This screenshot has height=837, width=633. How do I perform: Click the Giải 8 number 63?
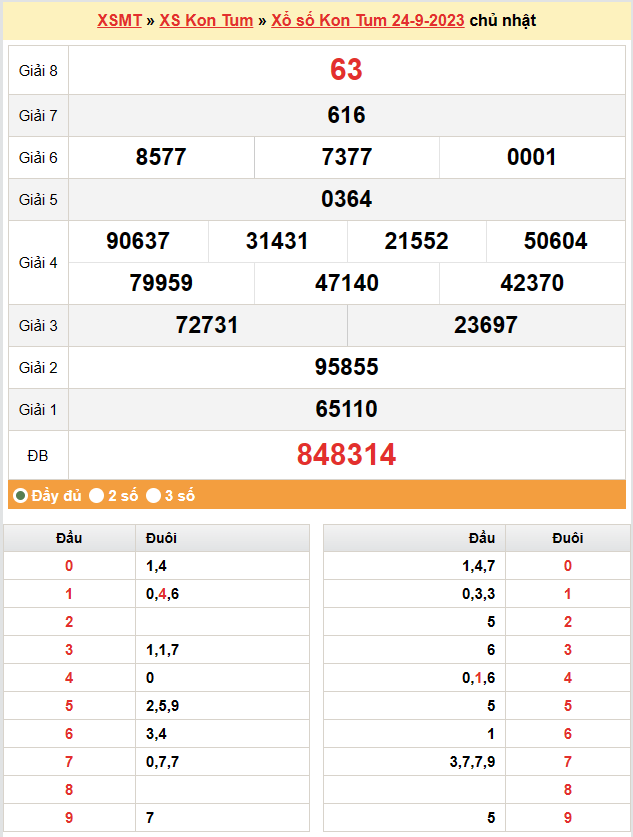[x=346, y=70]
